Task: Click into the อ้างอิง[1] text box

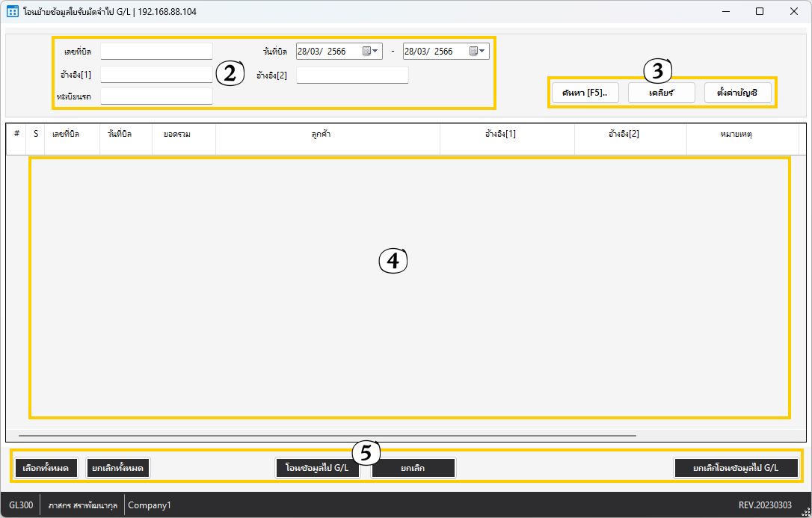Action: coord(156,75)
